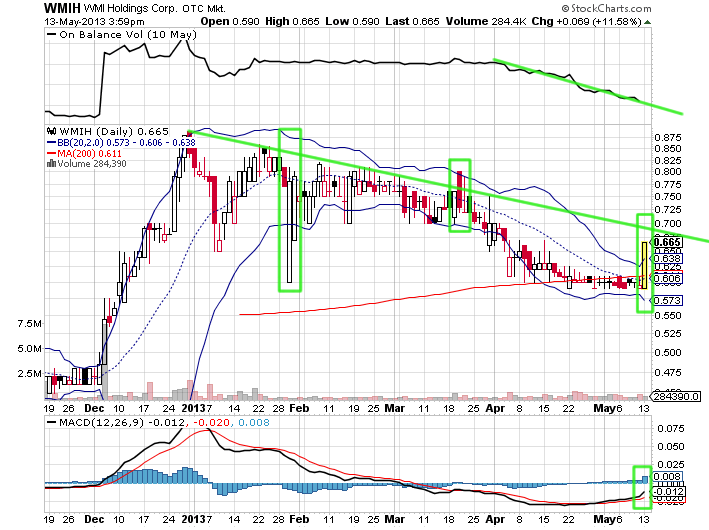Click the MACD(12,26,9) legend label
Image resolution: width=709 pixels, height=530 pixels.
[101, 422]
